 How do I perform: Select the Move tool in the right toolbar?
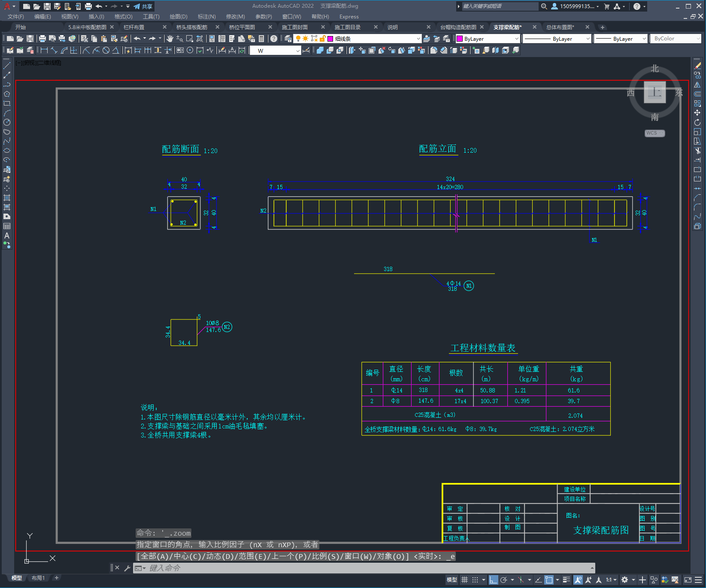[697, 113]
